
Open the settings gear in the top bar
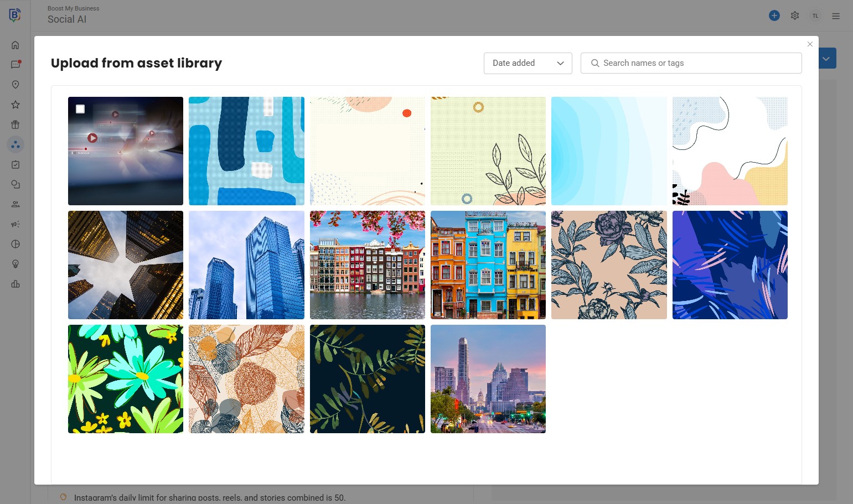(795, 15)
